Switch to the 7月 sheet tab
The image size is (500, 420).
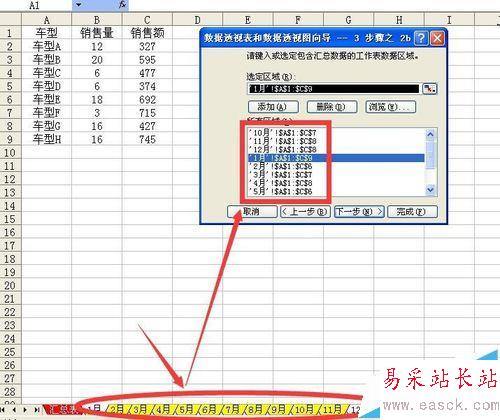point(232,409)
